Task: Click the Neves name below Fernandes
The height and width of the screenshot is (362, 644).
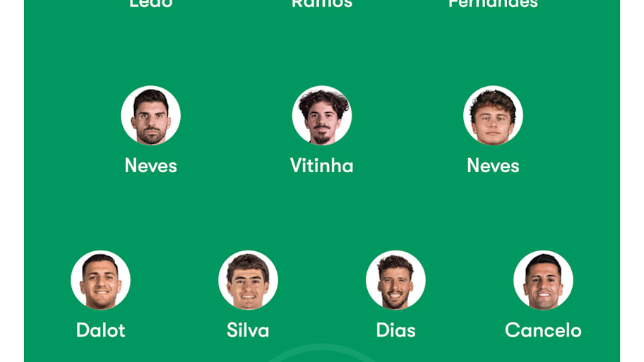Action: coord(493,166)
